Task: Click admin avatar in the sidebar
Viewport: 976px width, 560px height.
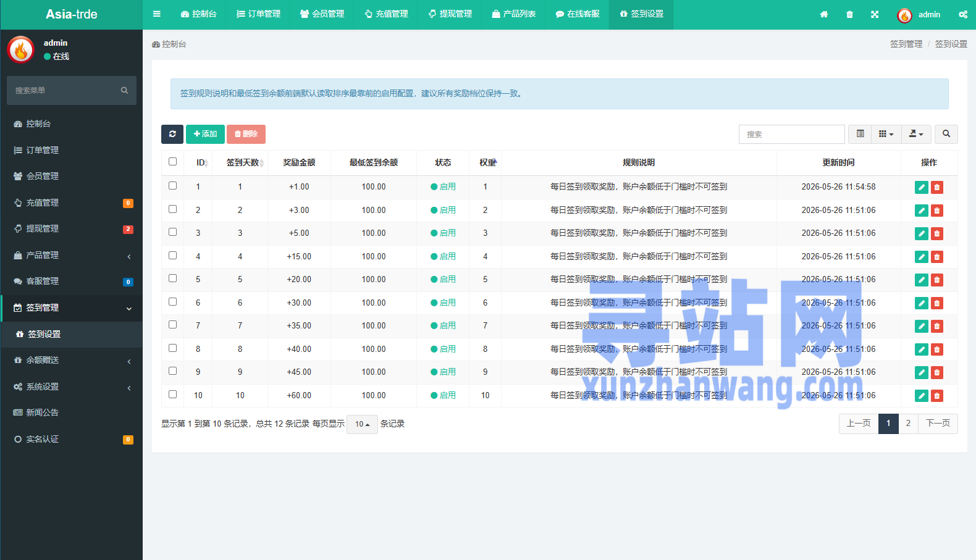Action: 21,49
